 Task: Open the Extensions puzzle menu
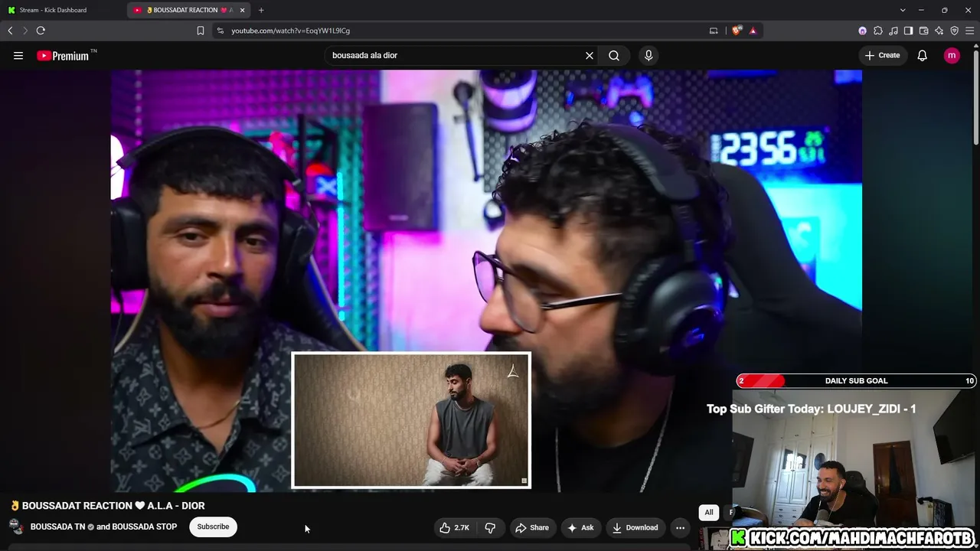coord(878,31)
